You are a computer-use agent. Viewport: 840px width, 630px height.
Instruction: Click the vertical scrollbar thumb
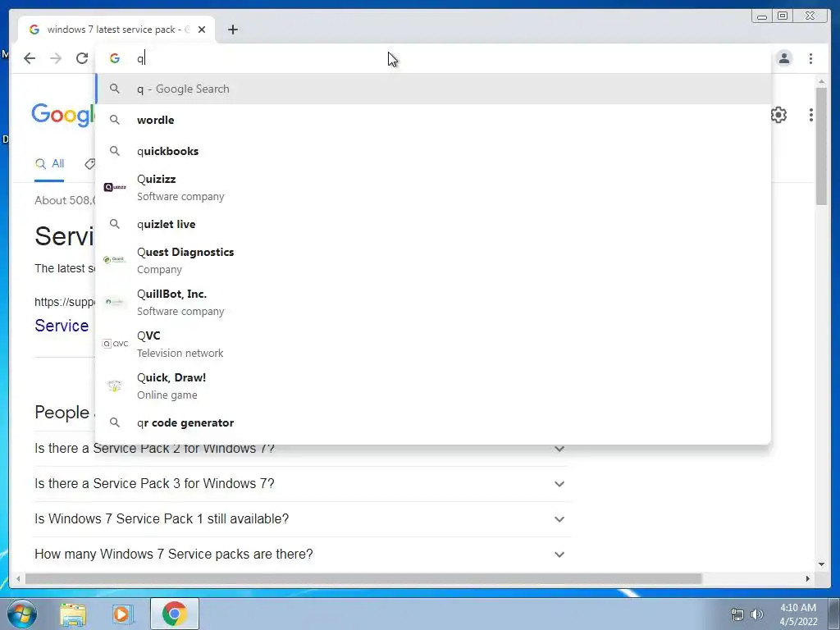pyautogui.click(x=821, y=146)
